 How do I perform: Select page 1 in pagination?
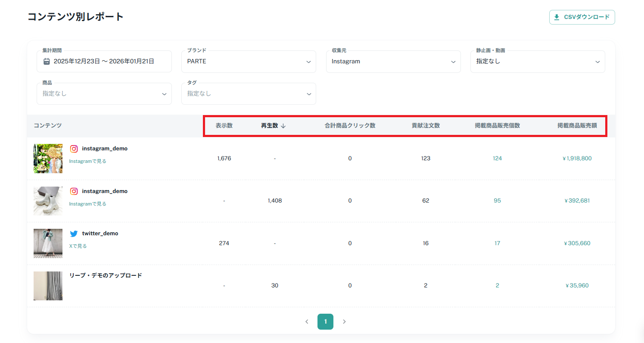coord(325,321)
